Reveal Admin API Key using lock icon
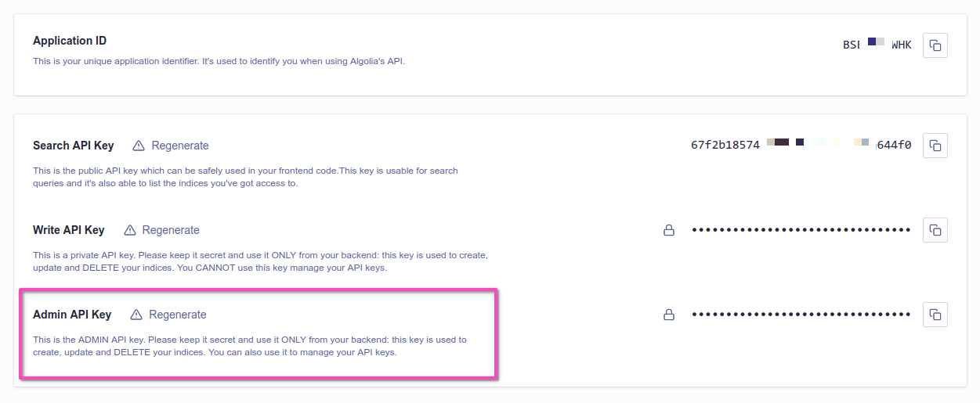 pyautogui.click(x=669, y=315)
